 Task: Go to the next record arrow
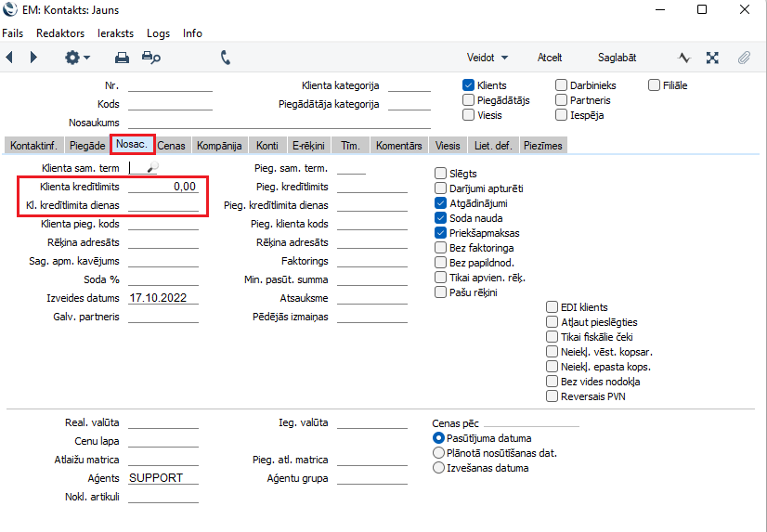[34, 58]
